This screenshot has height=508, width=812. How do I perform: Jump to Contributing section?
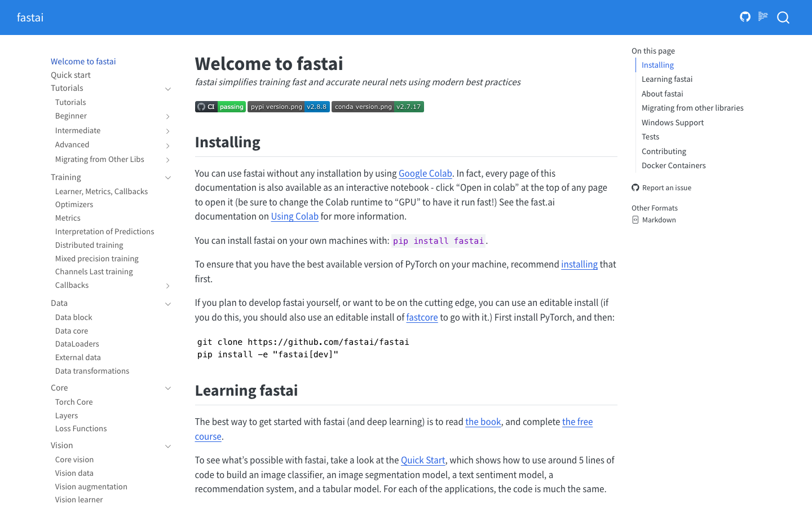(664, 151)
